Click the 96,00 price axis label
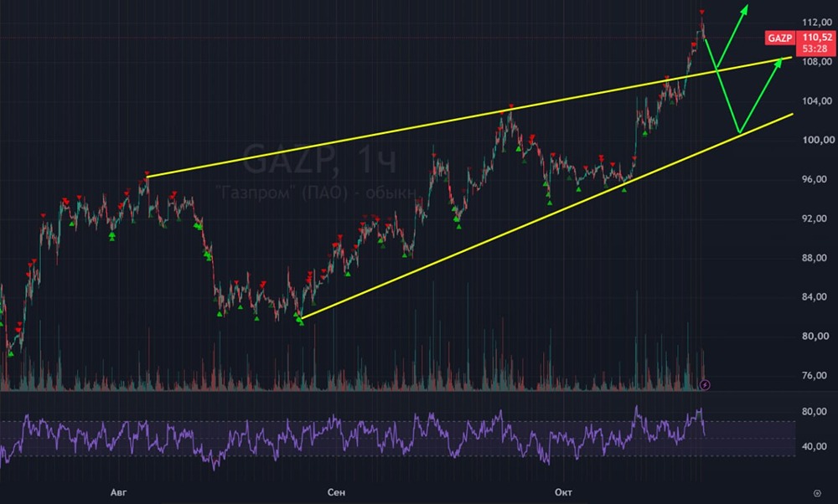 pyautogui.click(x=815, y=179)
